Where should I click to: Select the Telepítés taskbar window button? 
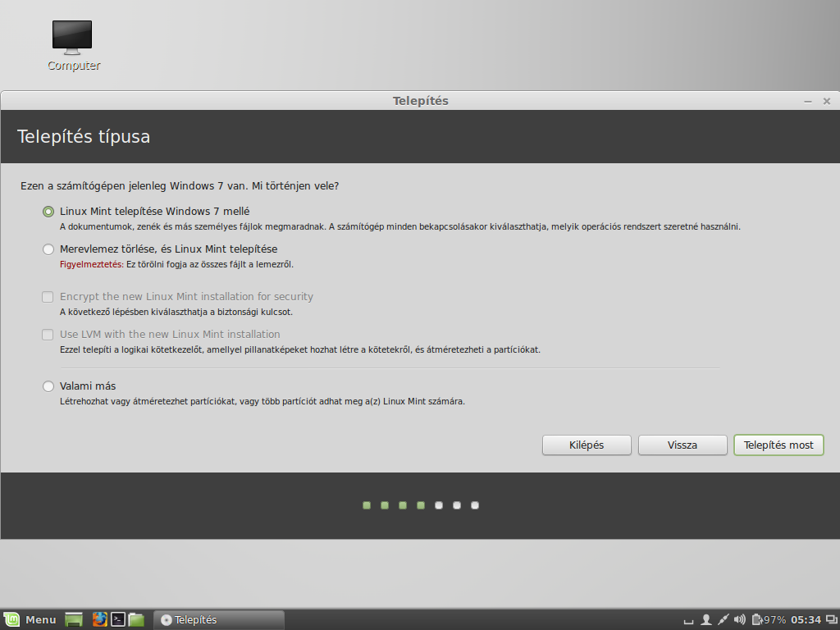219,620
